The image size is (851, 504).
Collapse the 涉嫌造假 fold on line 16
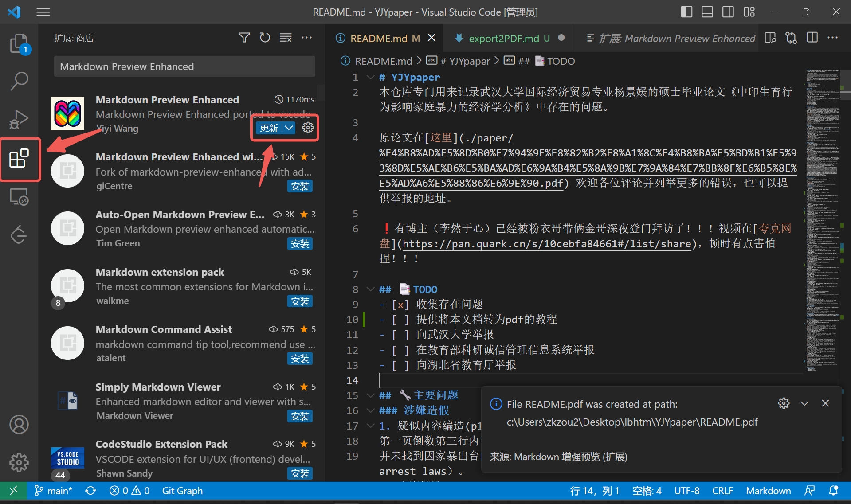(371, 410)
